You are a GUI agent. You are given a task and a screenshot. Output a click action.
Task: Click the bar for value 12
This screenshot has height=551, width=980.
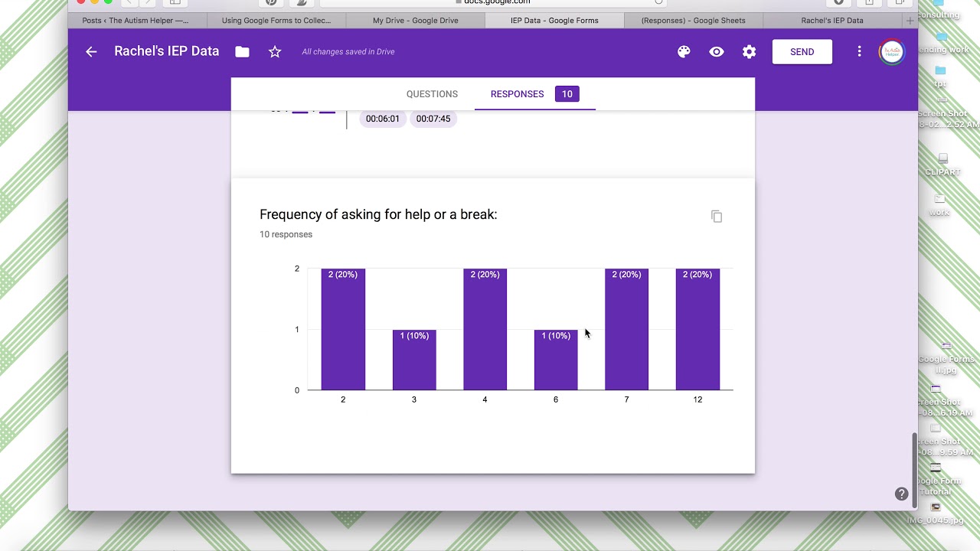(697, 329)
